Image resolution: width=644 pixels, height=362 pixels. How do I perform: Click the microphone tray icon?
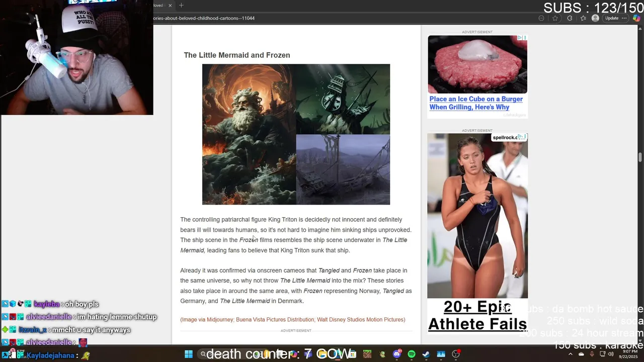tap(592, 354)
